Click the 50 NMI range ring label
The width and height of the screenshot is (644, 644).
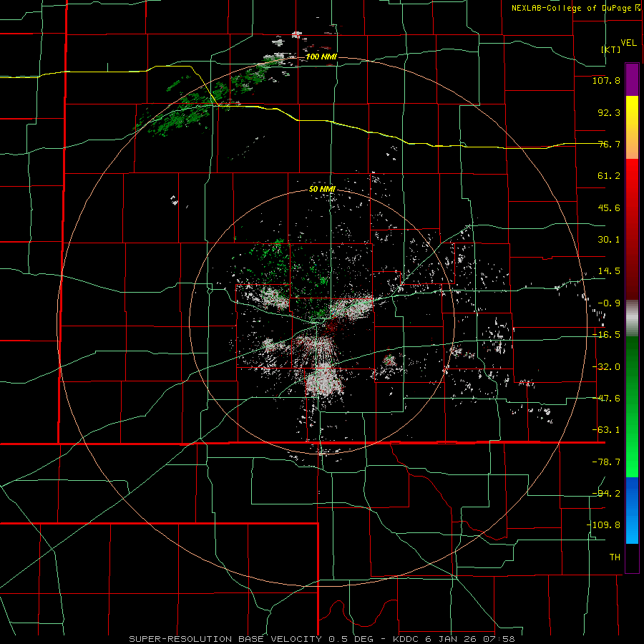tap(322, 190)
